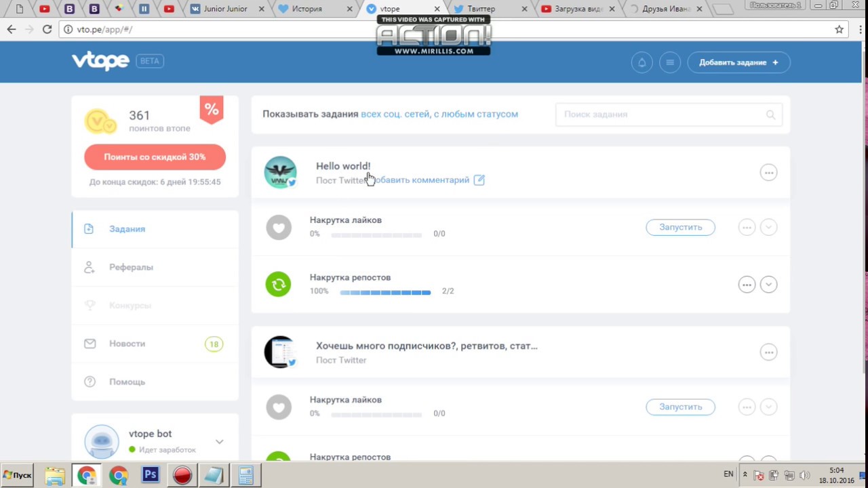Bookmark page with star icon

pos(839,29)
